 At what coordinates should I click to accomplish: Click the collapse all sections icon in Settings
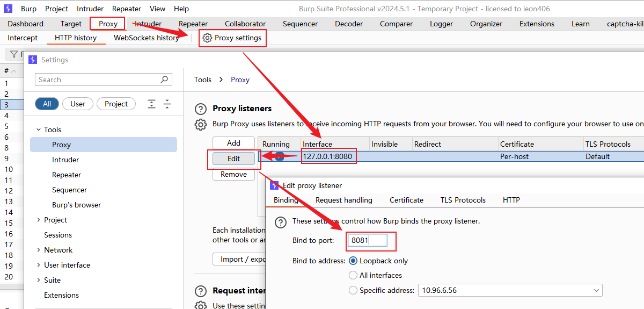click(x=167, y=104)
